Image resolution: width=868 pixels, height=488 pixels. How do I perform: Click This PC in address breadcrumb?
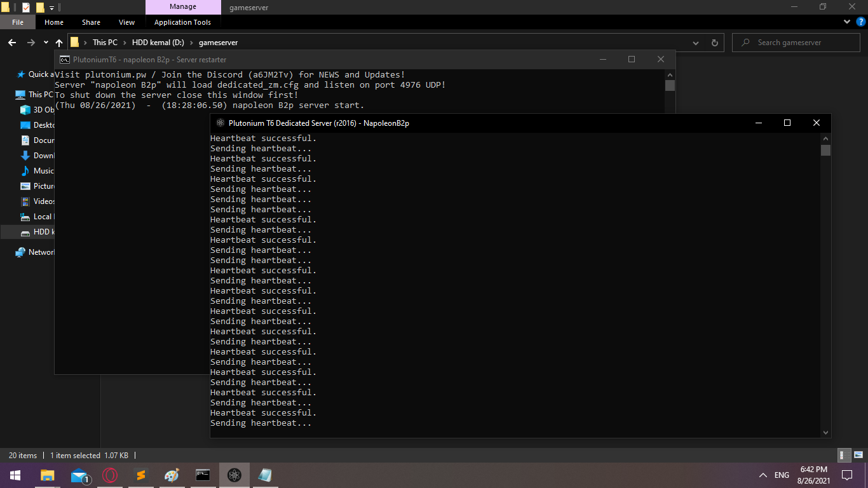[105, 43]
